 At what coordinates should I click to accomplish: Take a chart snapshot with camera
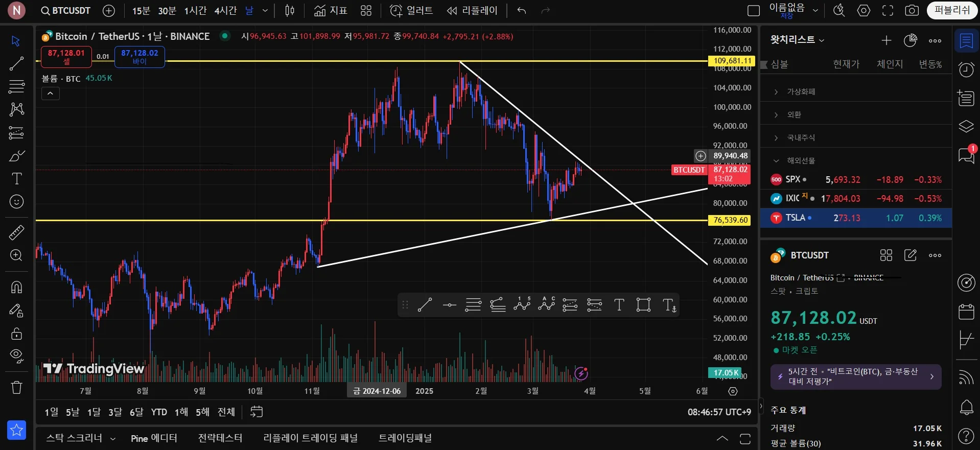pos(912,11)
